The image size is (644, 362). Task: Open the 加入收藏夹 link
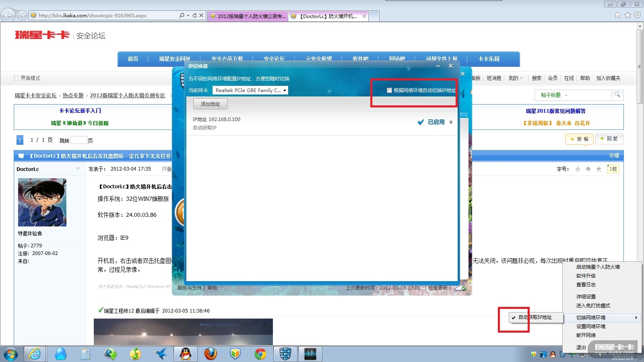[x=608, y=78]
